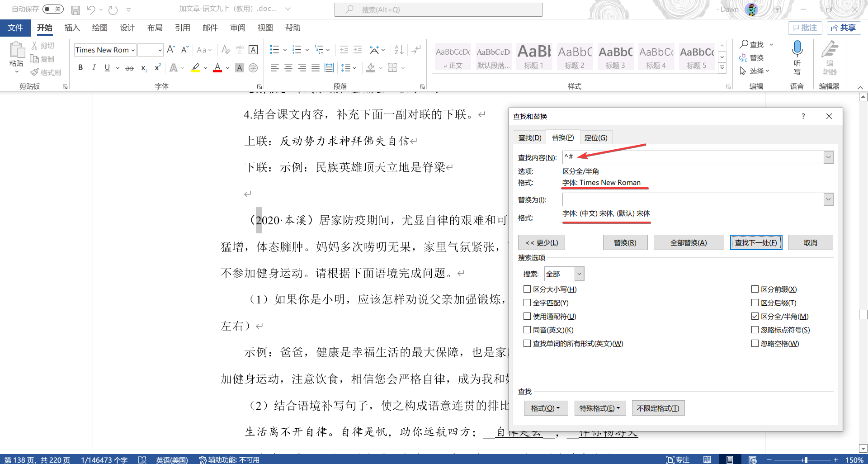
Task: Open the 格式 dropdown button
Action: (545, 408)
